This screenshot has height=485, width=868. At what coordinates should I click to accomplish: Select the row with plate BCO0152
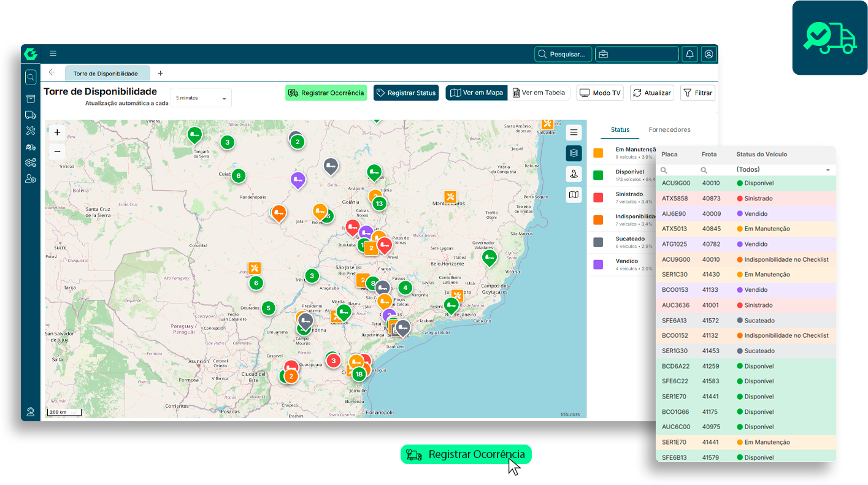coord(745,335)
